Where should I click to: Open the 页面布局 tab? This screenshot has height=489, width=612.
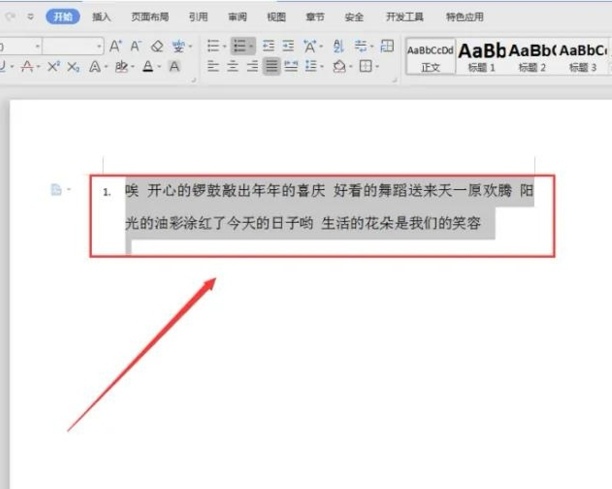[x=150, y=17]
